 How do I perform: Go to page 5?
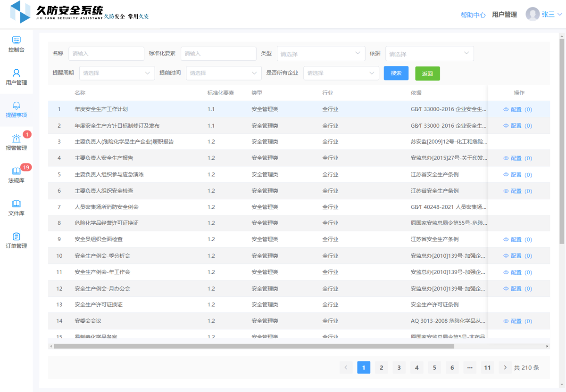[x=434, y=367]
